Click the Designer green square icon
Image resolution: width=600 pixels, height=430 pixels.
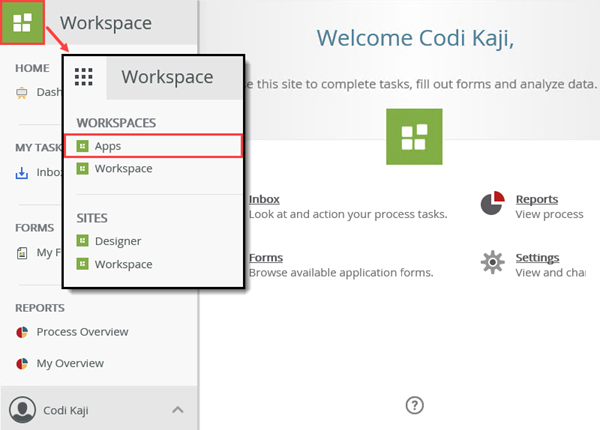pyautogui.click(x=82, y=241)
